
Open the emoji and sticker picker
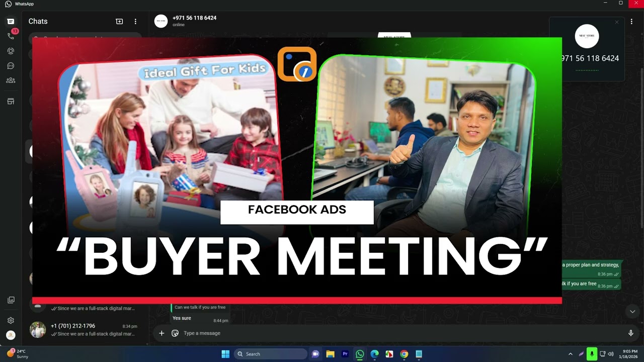click(175, 333)
